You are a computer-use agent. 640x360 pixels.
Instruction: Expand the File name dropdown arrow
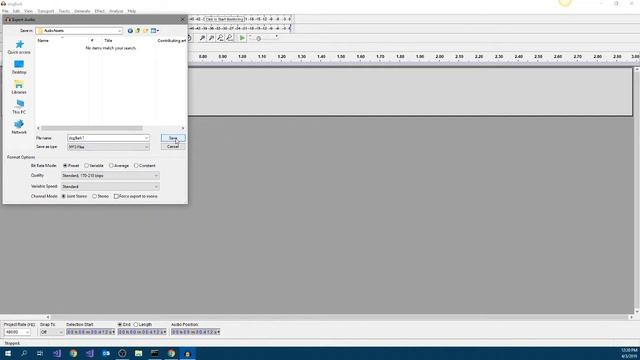pyautogui.click(x=146, y=138)
